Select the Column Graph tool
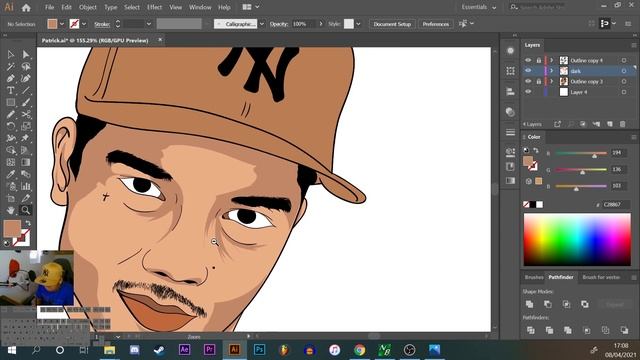The height and width of the screenshot is (360, 640). tap(26, 186)
